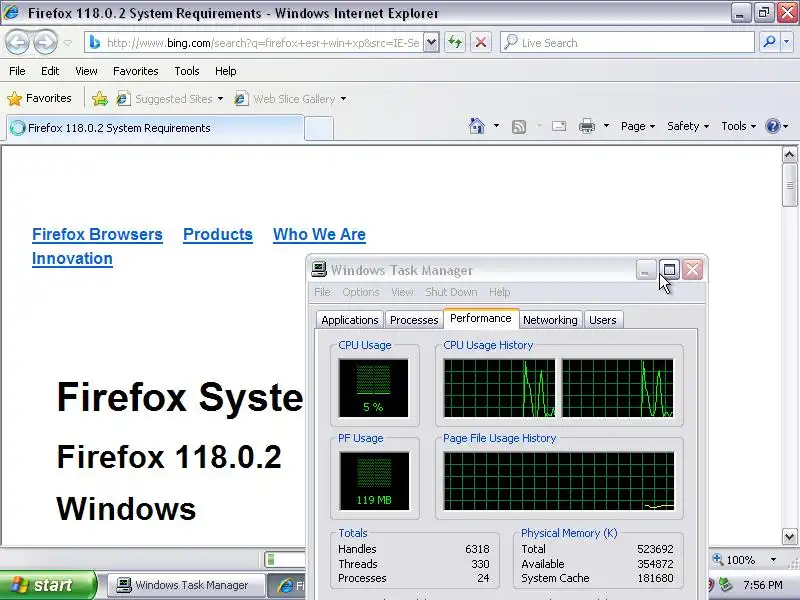Click the Windows Start button
The image size is (800, 600).
pos(48,585)
